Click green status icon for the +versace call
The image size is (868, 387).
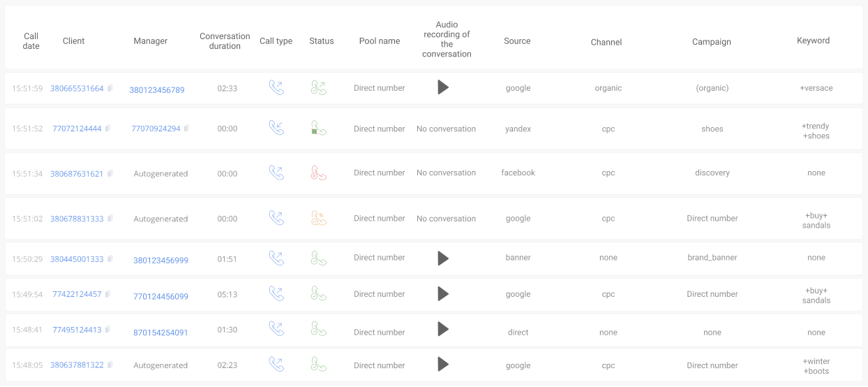click(318, 88)
